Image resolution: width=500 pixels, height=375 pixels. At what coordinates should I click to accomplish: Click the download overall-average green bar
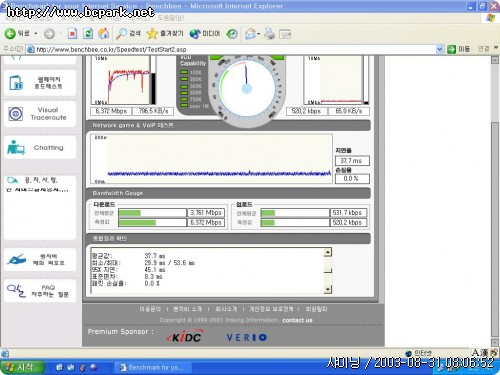click(x=130, y=213)
